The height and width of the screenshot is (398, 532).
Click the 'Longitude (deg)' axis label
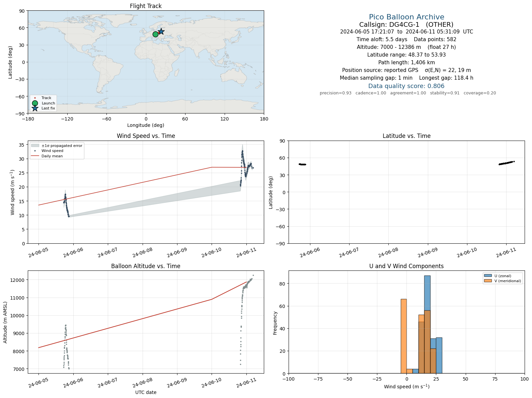tap(146, 125)
